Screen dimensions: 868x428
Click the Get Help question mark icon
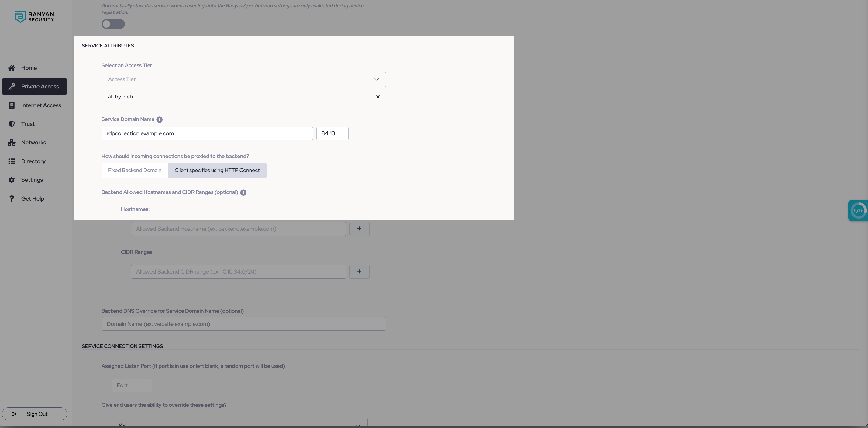click(x=12, y=199)
